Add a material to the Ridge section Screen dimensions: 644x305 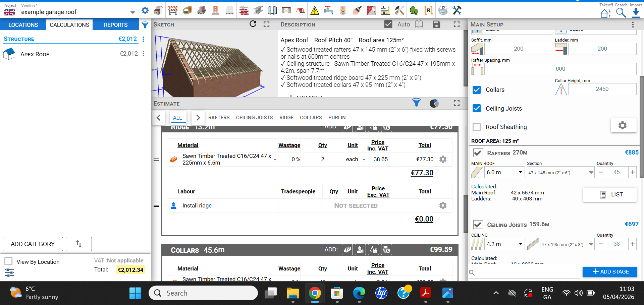(x=347, y=128)
